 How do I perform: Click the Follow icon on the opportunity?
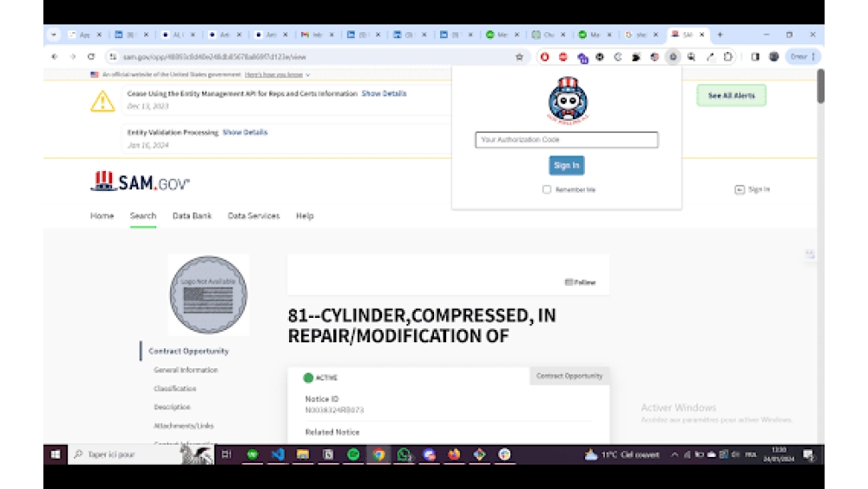coord(569,282)
